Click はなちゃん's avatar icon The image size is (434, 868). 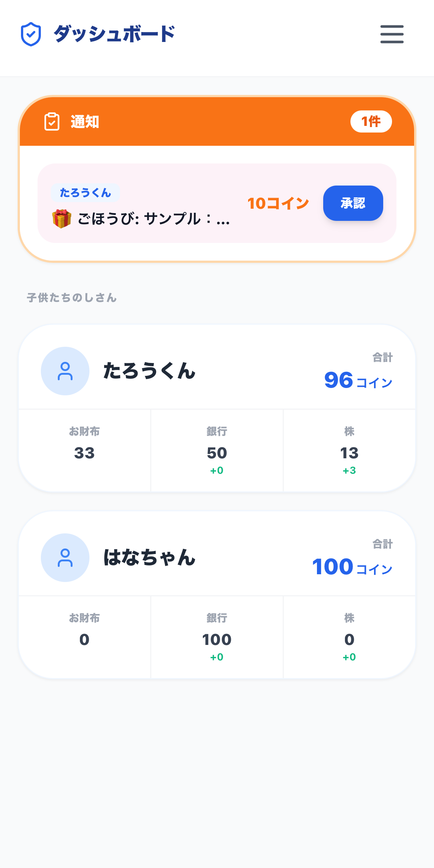tap(65, 558)
